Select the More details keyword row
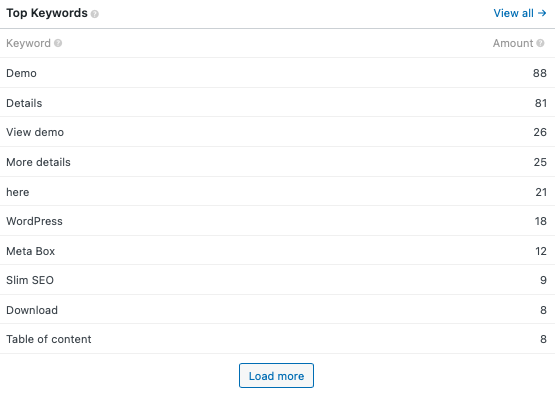This screenshot has height=395, width=555. [x=278, y=162]
